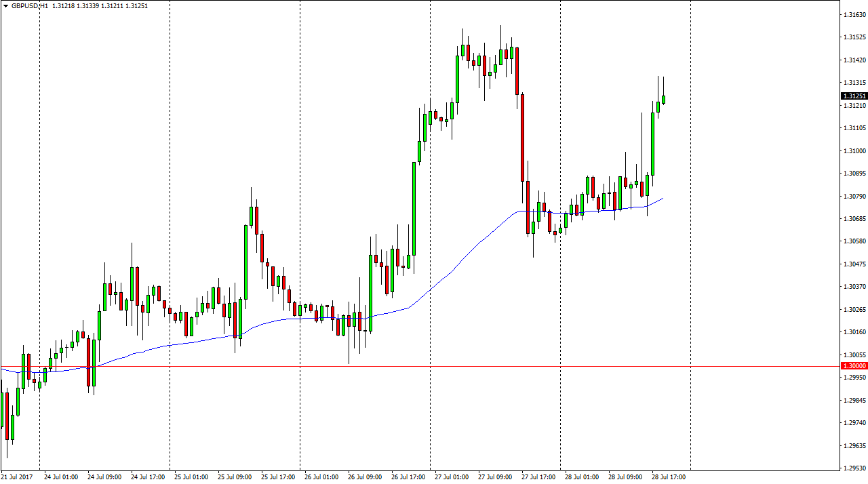The width and height of the screenshot is (868, 484).
Task: Click the 1.30000 red price tag on the axis
Action: [x=854, y=366]
